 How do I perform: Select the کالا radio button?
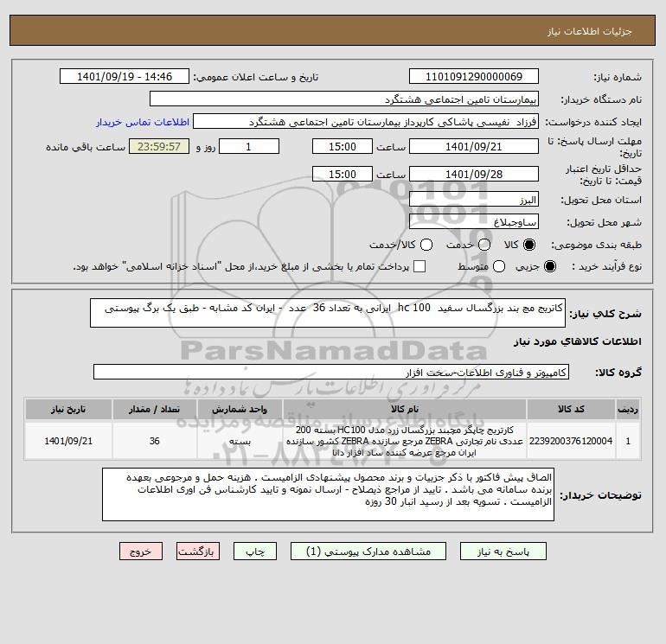[529, 245]
